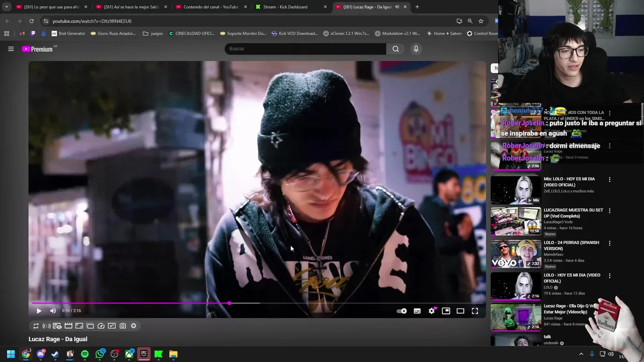This screenshot has width=644, height=362.
Task: Toggle theater mode in the player
Action: pyautogui.click(x=460, y=311)
